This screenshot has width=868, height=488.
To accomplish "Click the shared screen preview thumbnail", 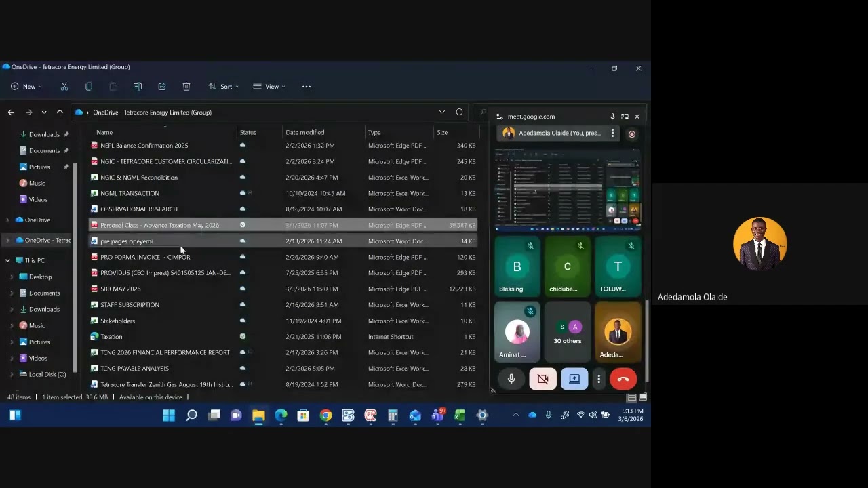I will coord(568,189).
